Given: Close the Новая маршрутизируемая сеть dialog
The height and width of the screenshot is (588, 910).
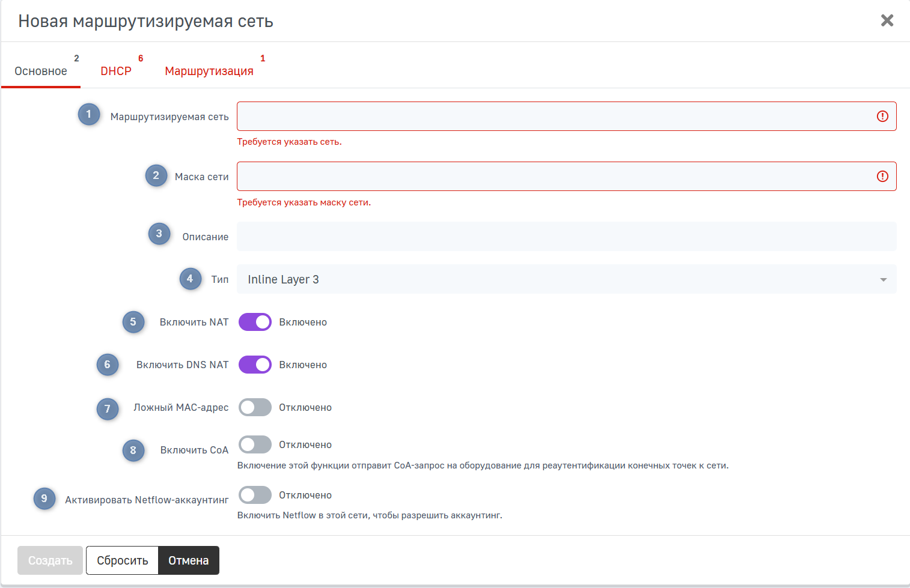Looking at the screenshot, I should pos(887,20).
